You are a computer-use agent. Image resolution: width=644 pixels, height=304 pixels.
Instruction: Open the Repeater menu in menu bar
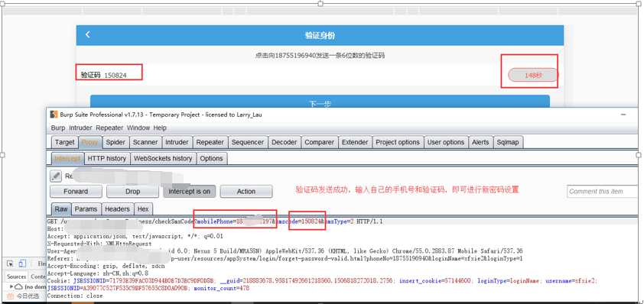tap(109, 128)
